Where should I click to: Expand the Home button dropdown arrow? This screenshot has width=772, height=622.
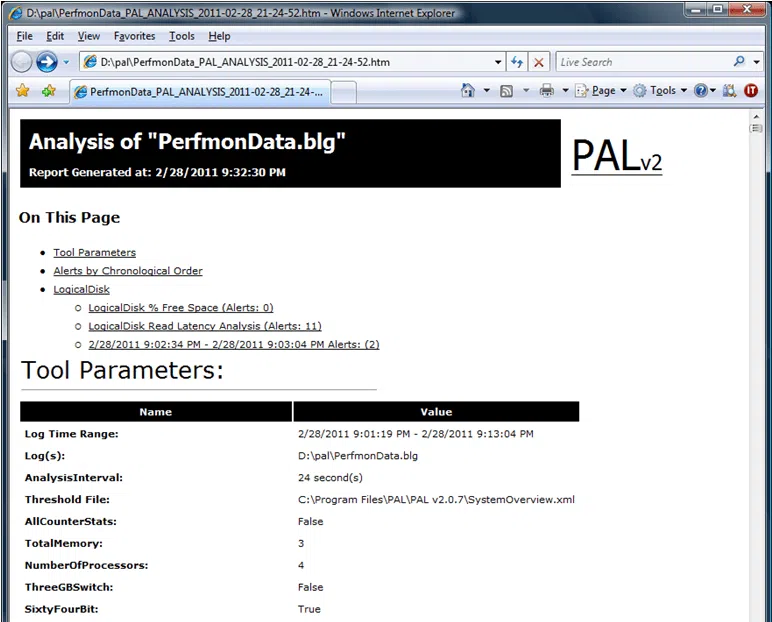[x=486, y=90]
